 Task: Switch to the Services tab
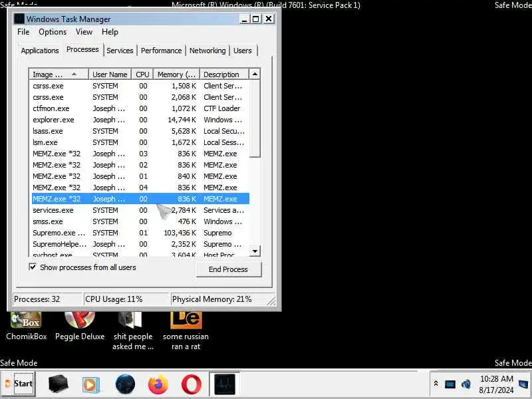120,51
